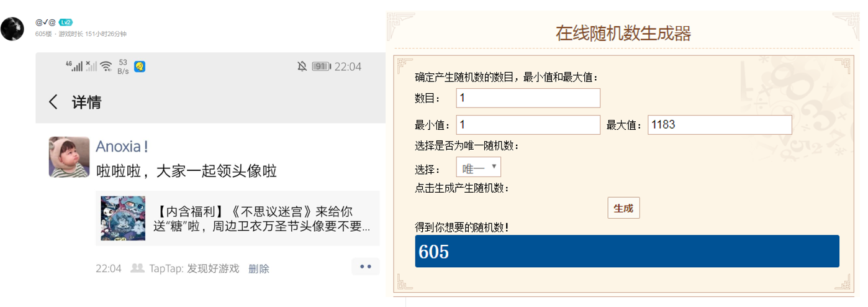Open the 【内含福利】 shared post title
868x307 pixels.
tap(261, 218)
